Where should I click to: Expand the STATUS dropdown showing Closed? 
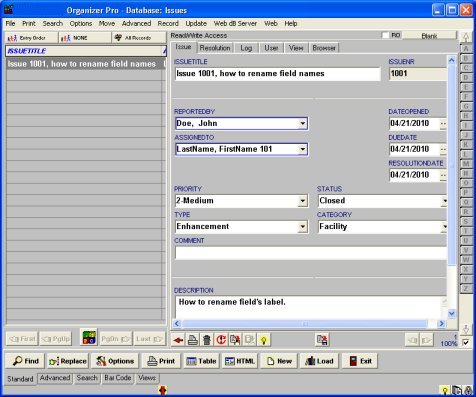coord(444,201)
